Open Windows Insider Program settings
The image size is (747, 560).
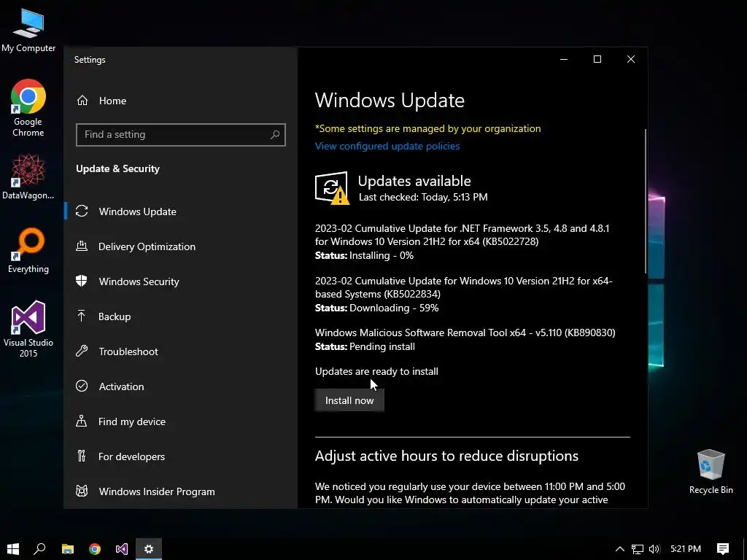click(x=181, y=491)
